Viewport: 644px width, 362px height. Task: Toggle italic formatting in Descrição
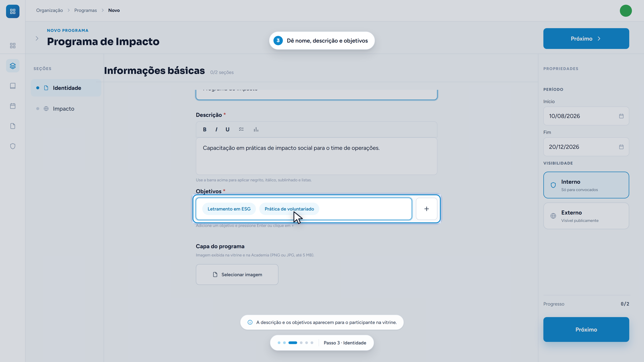[x=216, y=129]
